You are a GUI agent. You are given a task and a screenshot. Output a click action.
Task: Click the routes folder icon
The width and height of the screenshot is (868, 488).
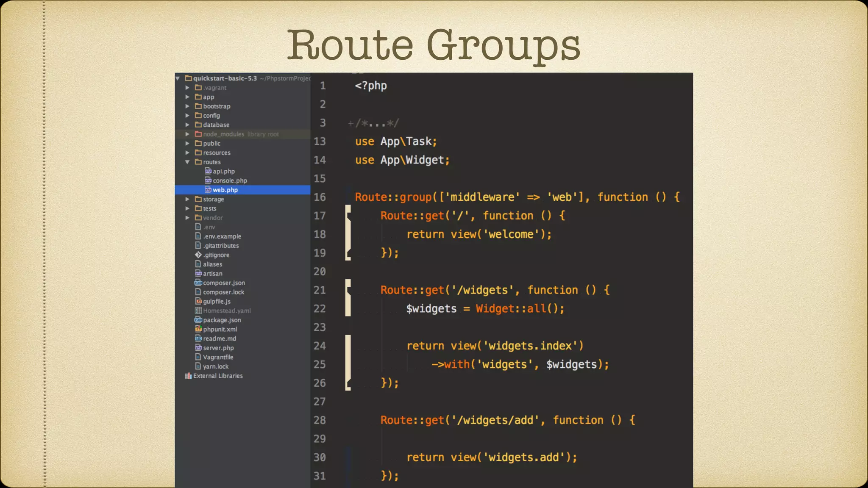(198, 162)
